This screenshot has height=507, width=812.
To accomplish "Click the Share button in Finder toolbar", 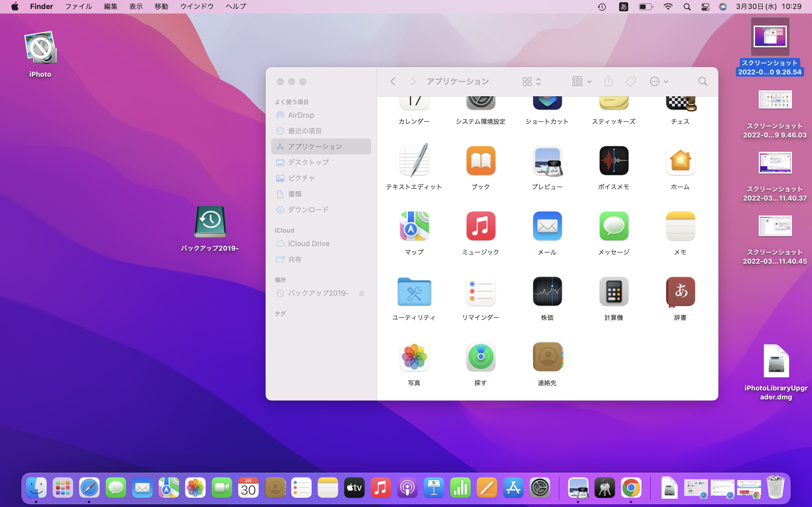I will click(608, 81).
